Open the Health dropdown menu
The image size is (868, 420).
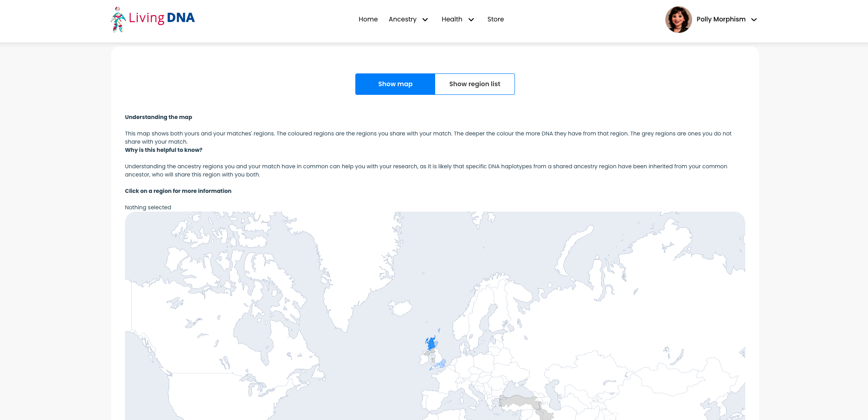coord(458,19)
